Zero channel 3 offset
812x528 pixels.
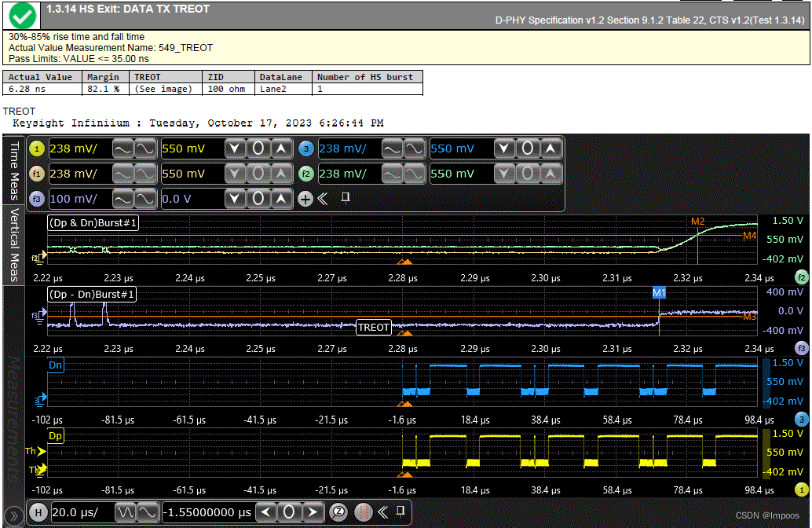point(527,149)
